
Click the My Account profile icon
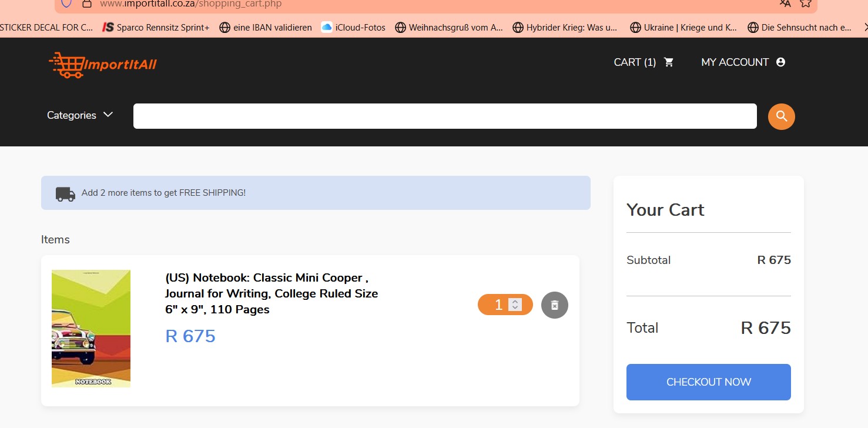780,62
